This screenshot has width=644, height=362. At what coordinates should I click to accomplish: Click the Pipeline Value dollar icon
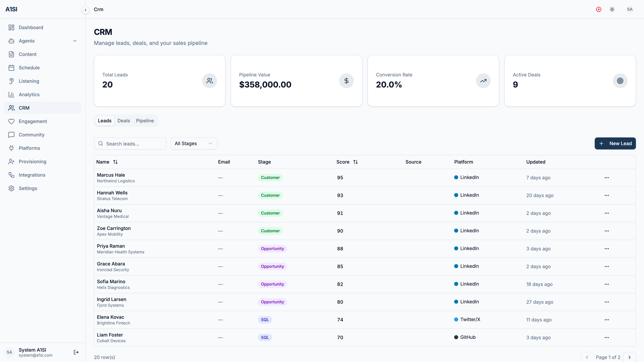pyautogui.click(x=346, y=81)
